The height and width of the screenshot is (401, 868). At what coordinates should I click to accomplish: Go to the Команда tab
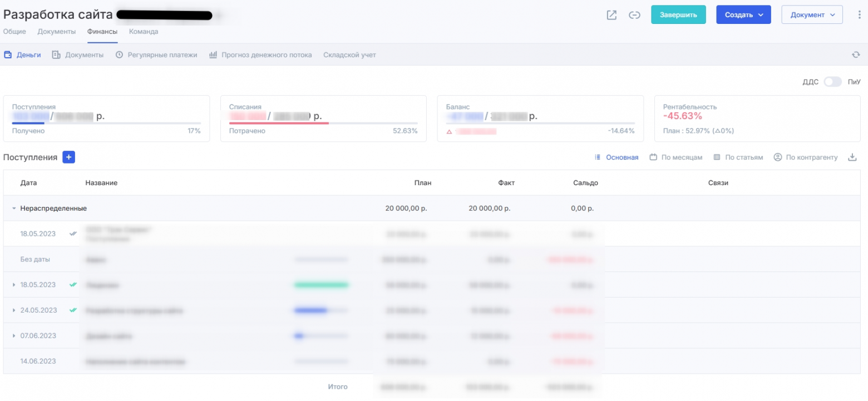(x=144, y=32)
